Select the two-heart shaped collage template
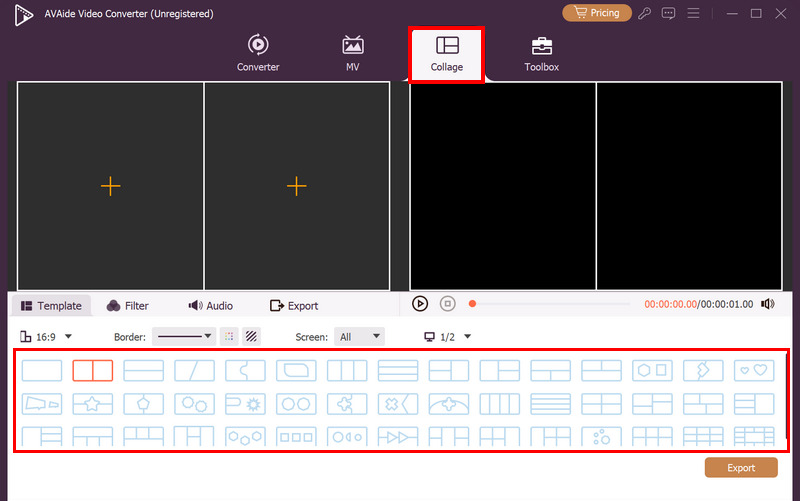Screen dimensions: 800x501 (754, 371)
